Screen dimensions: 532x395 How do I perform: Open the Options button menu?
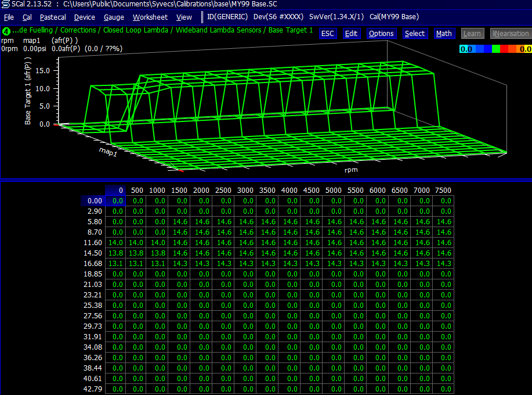381,34
